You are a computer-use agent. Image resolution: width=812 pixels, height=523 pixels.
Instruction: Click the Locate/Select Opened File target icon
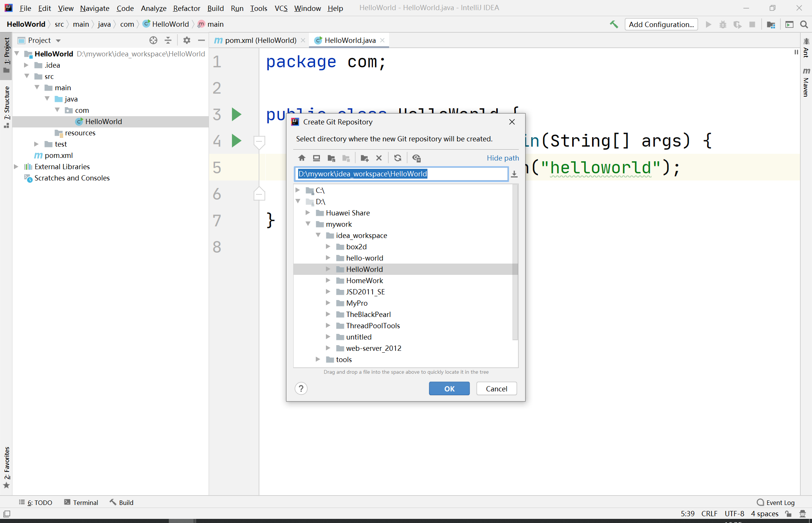(x=153, y=40)
